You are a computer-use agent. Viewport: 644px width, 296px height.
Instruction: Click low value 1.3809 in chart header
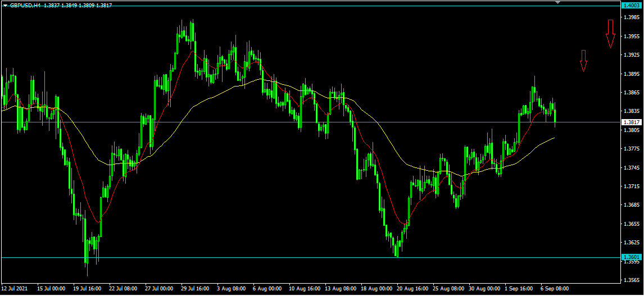point(87,5)
